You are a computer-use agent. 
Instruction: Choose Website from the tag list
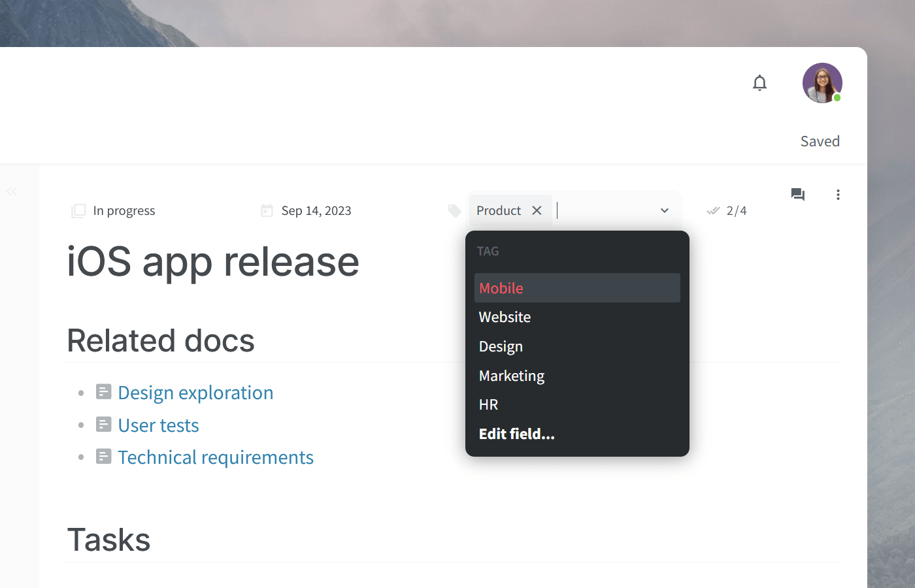click(x=505, y=318)
